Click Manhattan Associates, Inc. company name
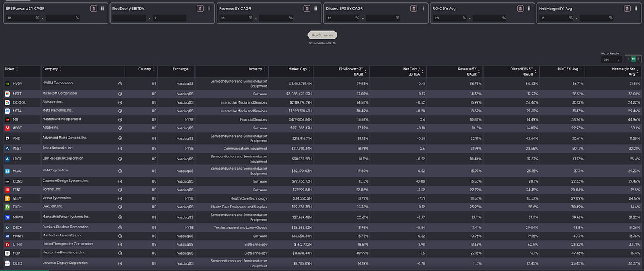This screenshot has width=644, height=271. (63, 235)
